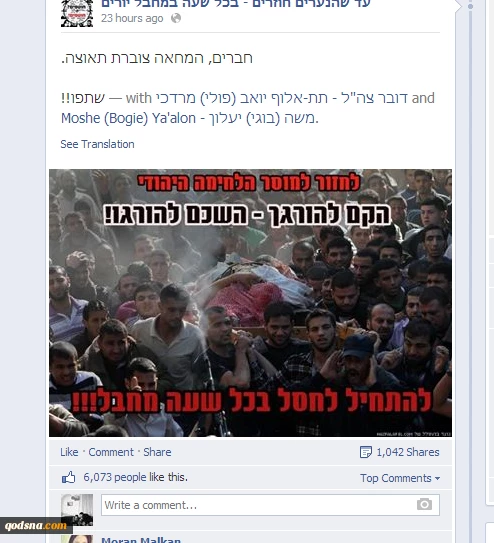Open the 1,042 Shares list

[408, 452]
